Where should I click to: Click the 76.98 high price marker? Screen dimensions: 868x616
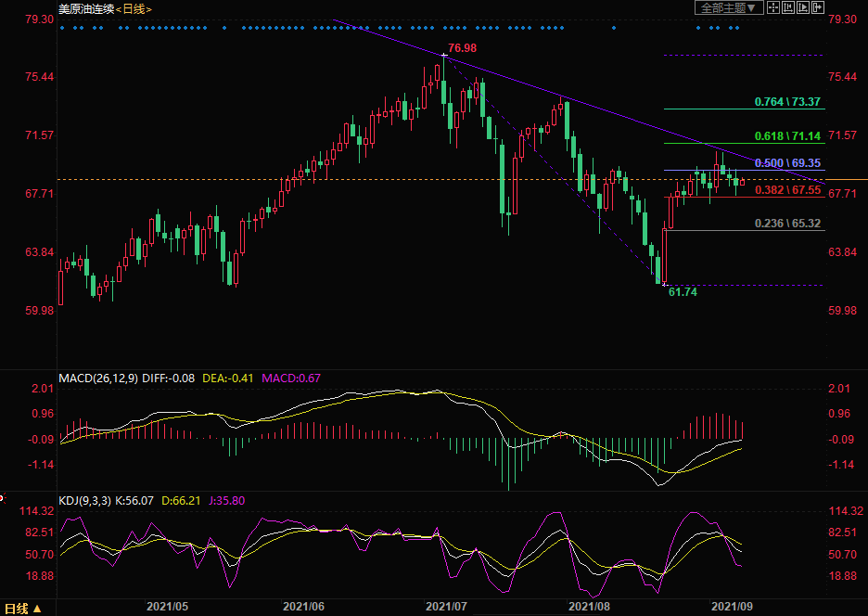coord(462,47)
